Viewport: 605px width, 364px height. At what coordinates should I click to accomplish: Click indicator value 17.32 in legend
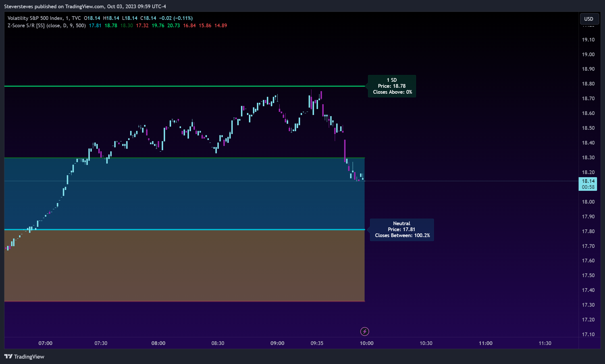click(142, 26)
